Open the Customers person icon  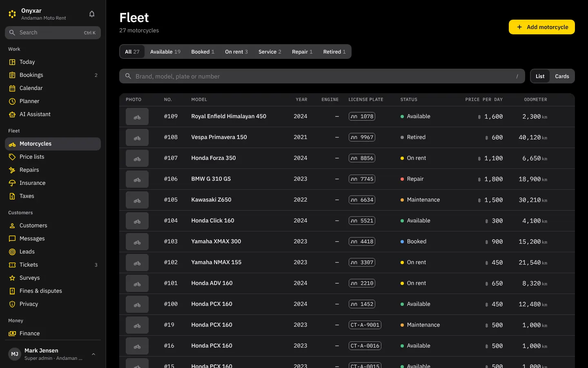tap(12, 226)
